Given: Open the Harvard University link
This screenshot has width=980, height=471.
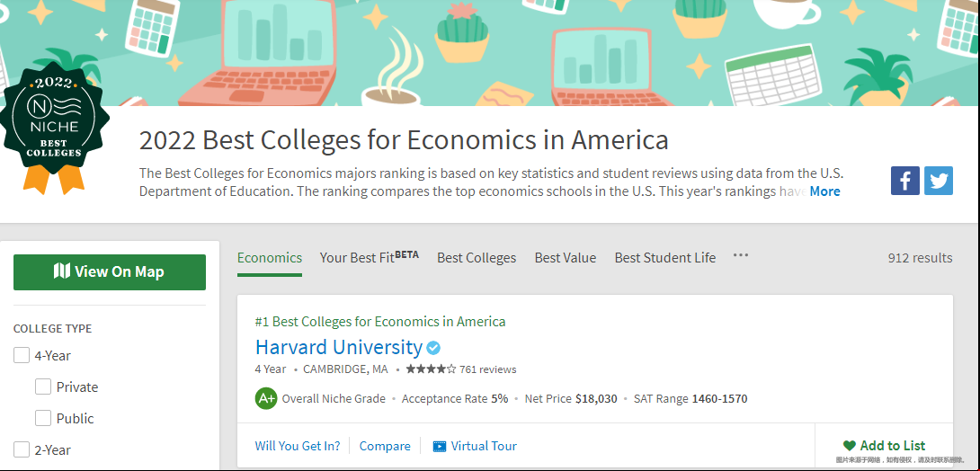Looking at the screenshot, I should [338, 347].
